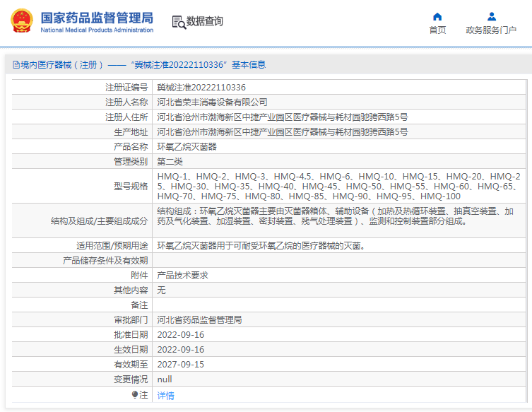Click the 其他内容 row label

[131, 290]
